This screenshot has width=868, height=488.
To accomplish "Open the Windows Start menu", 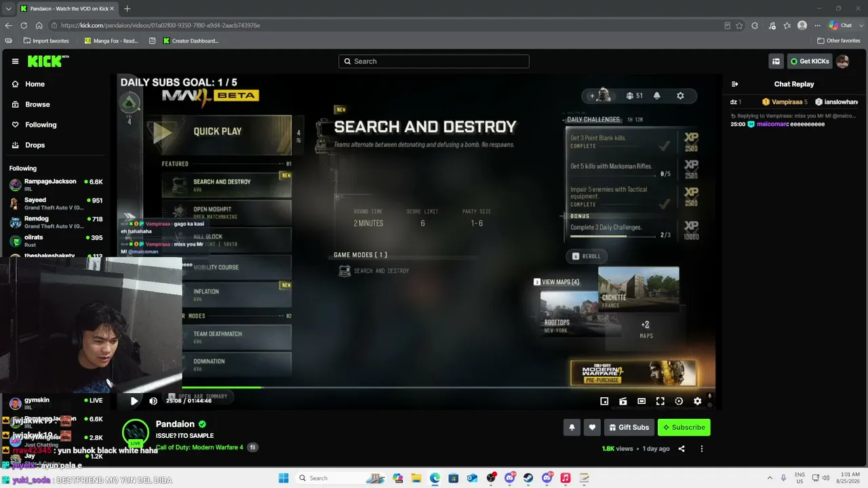I will click(x=283, y=478).
